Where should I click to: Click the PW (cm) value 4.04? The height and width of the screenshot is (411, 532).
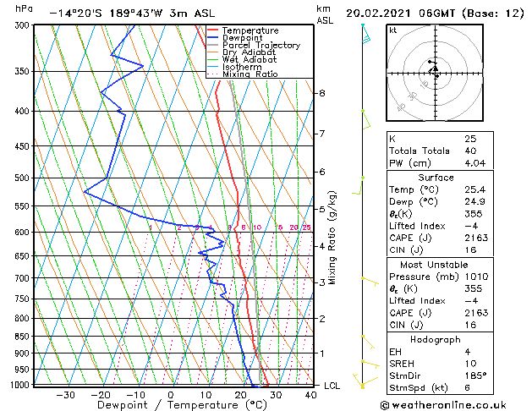click(474, 163)
